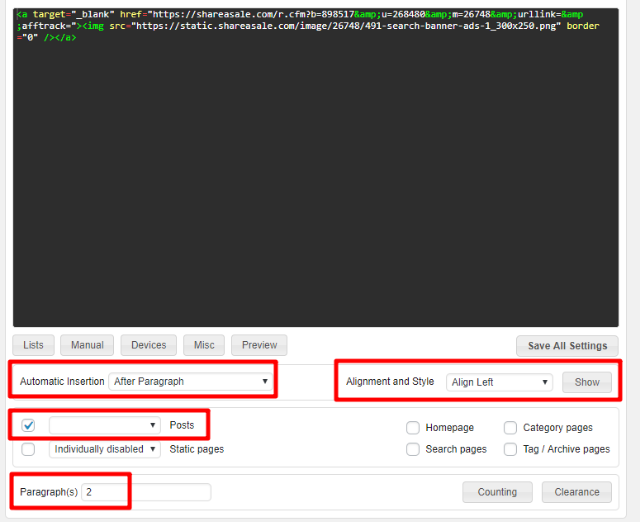640x522 pixels.
Task: Open the Misc settings button
Action: (x=204, y=345)
